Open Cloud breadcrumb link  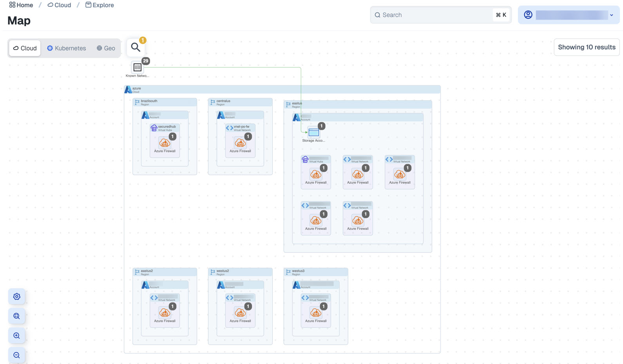tap(59, 5)
